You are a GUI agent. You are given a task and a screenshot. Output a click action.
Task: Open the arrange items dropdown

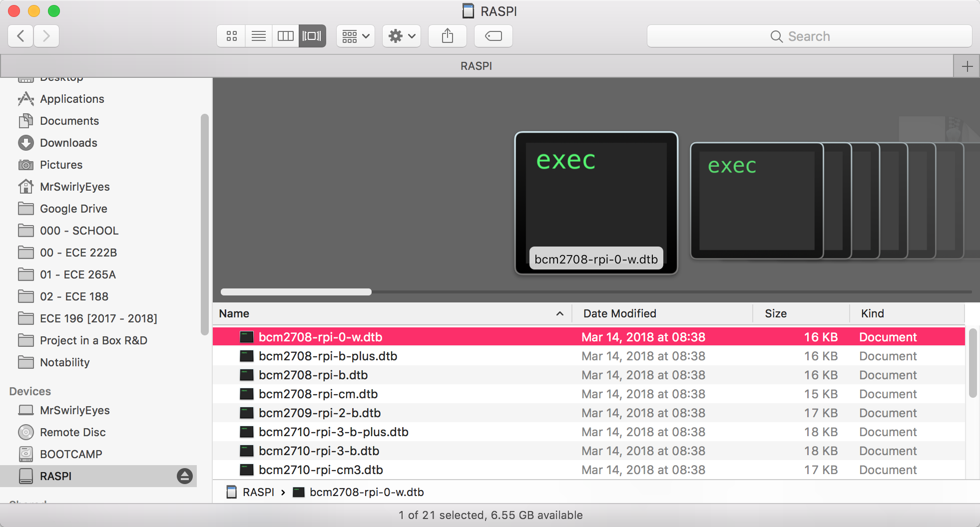tap(356, 36)
